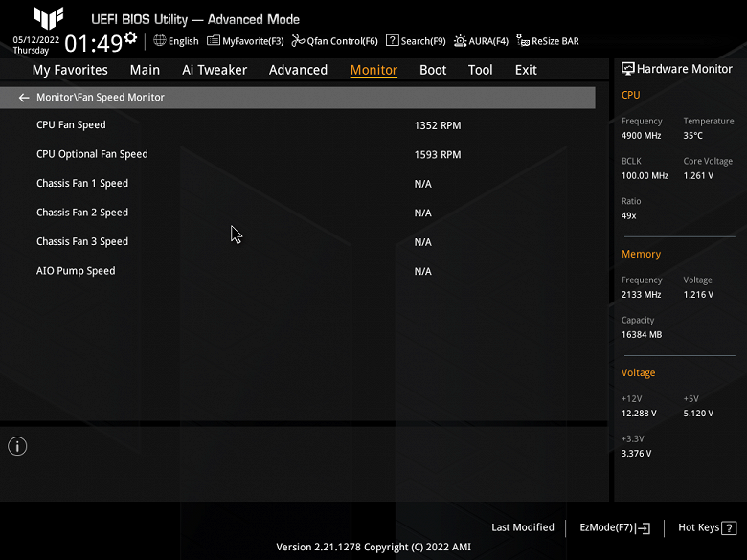This screenshot has width=747, height=560.
Task: Switch to the Main tab
Action: (x=145, y=70)
